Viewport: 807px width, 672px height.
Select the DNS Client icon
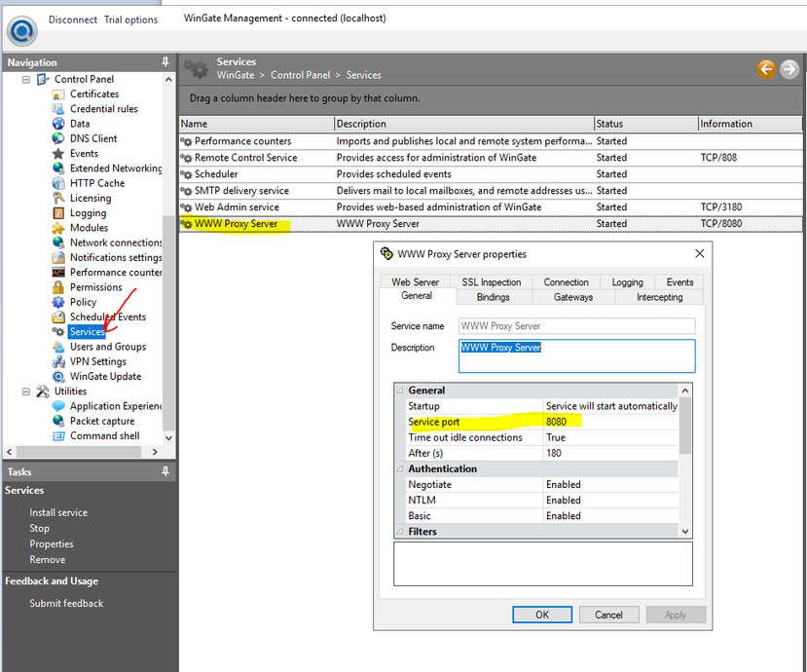(58, 138)
